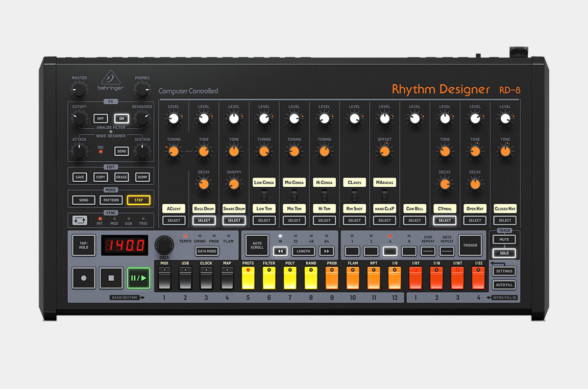Screen dimensions: 588x389
Task: Click the square stop button
Action: (111, 278)
